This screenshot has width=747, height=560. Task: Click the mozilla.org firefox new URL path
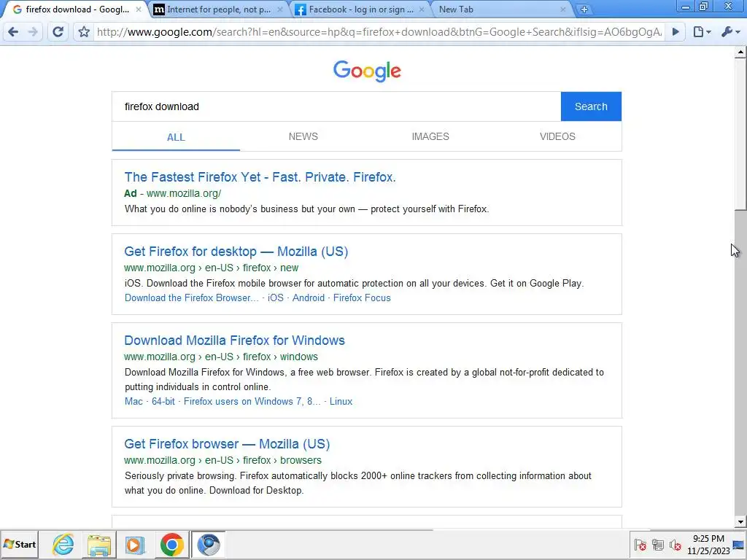click(x=212, y=268)
